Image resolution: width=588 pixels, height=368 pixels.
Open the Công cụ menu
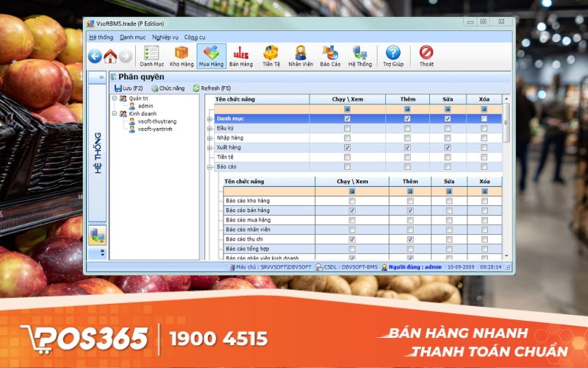coord(195,38)
